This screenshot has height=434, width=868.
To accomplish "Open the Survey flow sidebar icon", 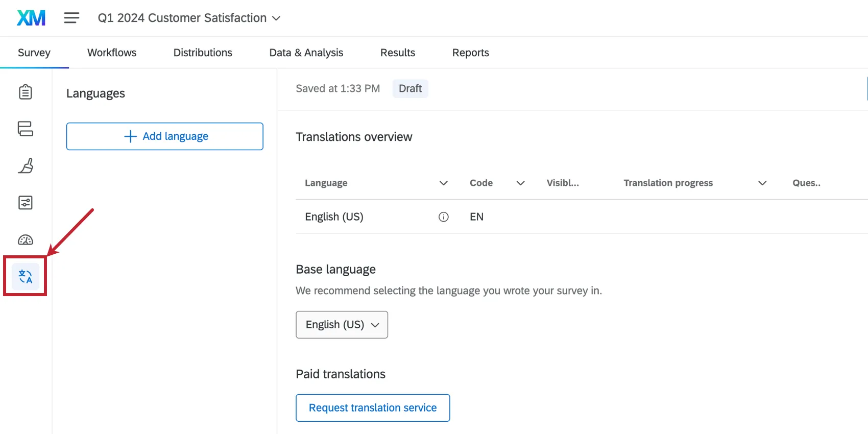I will [x=26, y=129].
